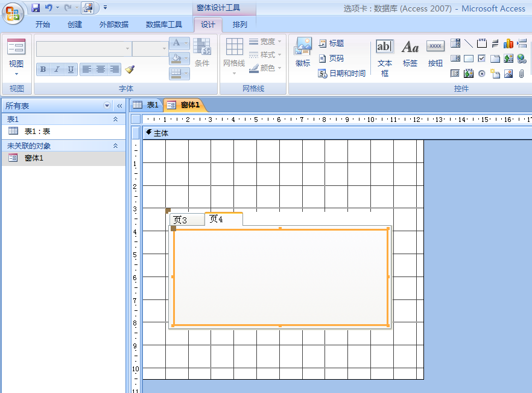Switch to the 排列 (Arrange) ribbon tab
532x393 pixels.
(239, 25)
